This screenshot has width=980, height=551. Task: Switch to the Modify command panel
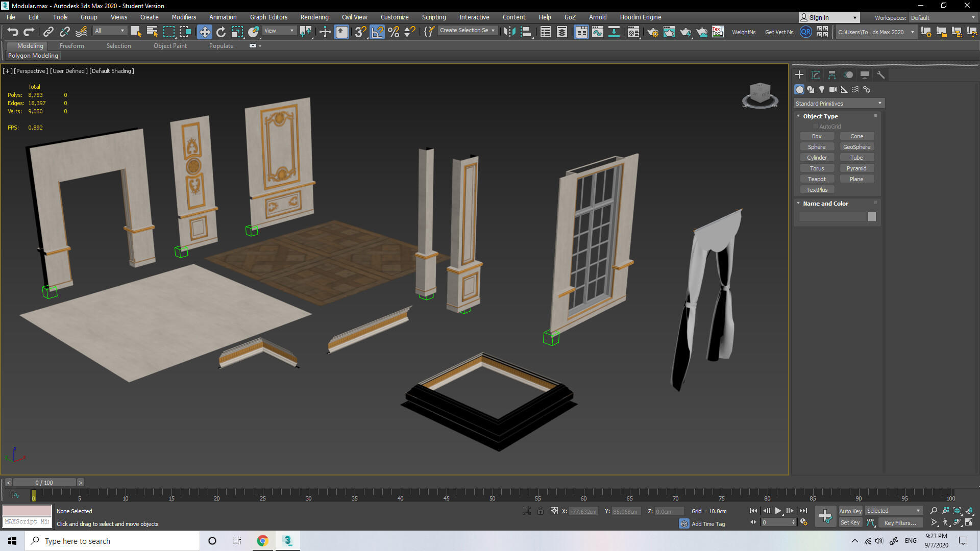pyautogui.click(x=816, y=74)
